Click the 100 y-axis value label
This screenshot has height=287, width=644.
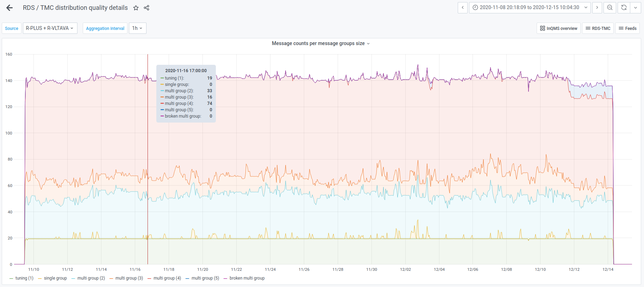(9, 133)
